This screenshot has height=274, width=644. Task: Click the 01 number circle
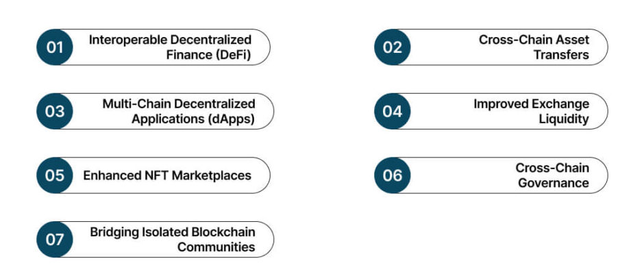point(55,47)
